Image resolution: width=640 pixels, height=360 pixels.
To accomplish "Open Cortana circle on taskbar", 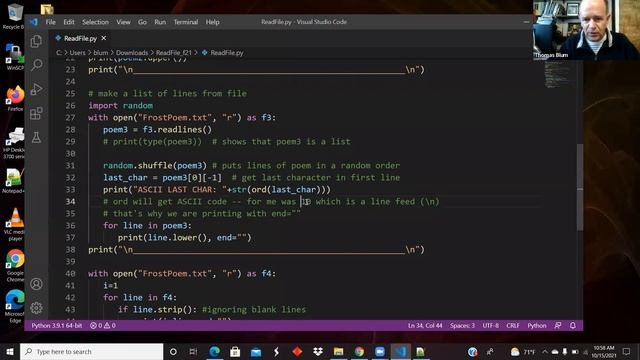I will 173,351.
